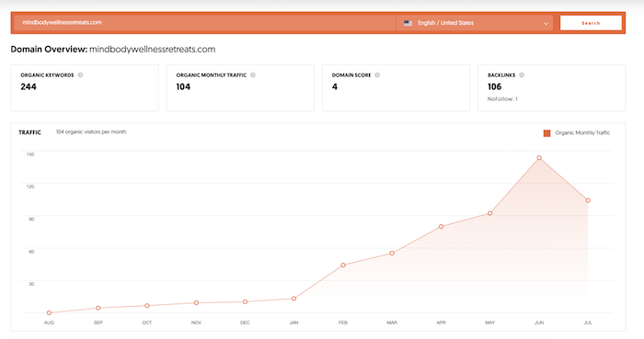Viewport: 644px width, 339px height.
Task: Click the Organic Monthly Traffic info icon
Action: point(253,75)
